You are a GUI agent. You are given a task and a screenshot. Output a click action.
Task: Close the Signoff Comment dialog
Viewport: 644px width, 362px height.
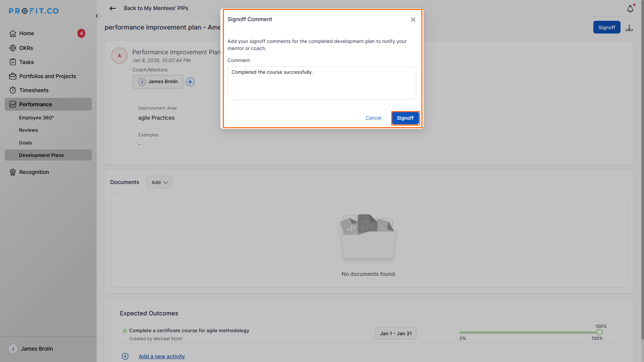coord(413,20)
